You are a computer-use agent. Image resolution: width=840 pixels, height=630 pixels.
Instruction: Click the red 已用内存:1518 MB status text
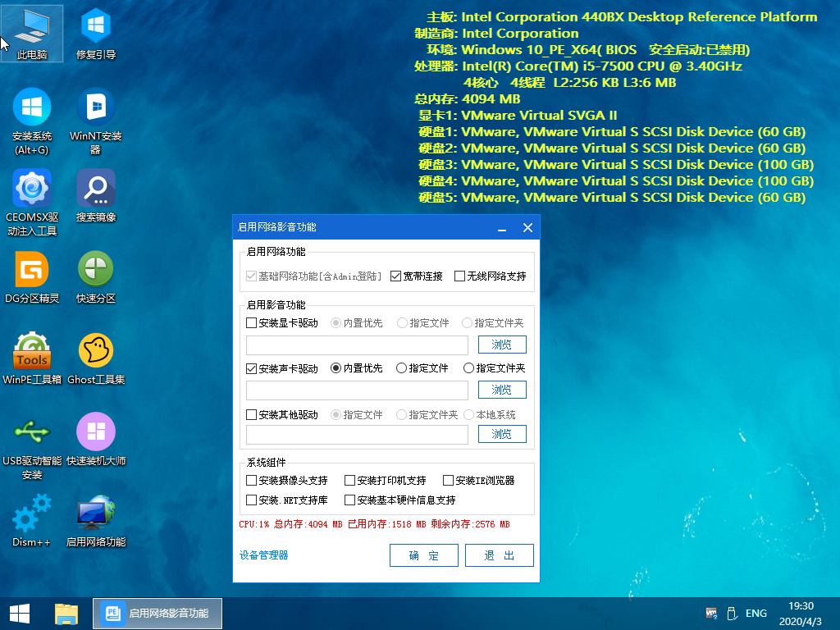pos(387,524)
